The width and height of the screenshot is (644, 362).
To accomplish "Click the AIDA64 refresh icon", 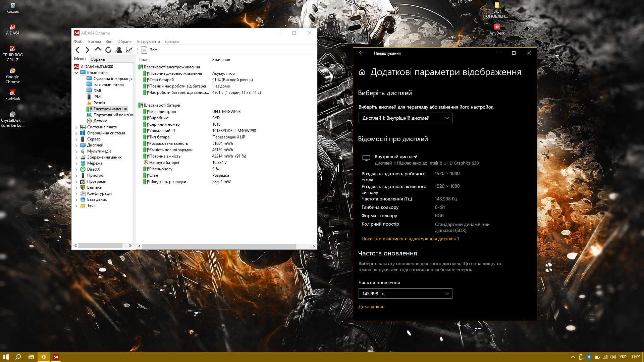I will [108, 50].
